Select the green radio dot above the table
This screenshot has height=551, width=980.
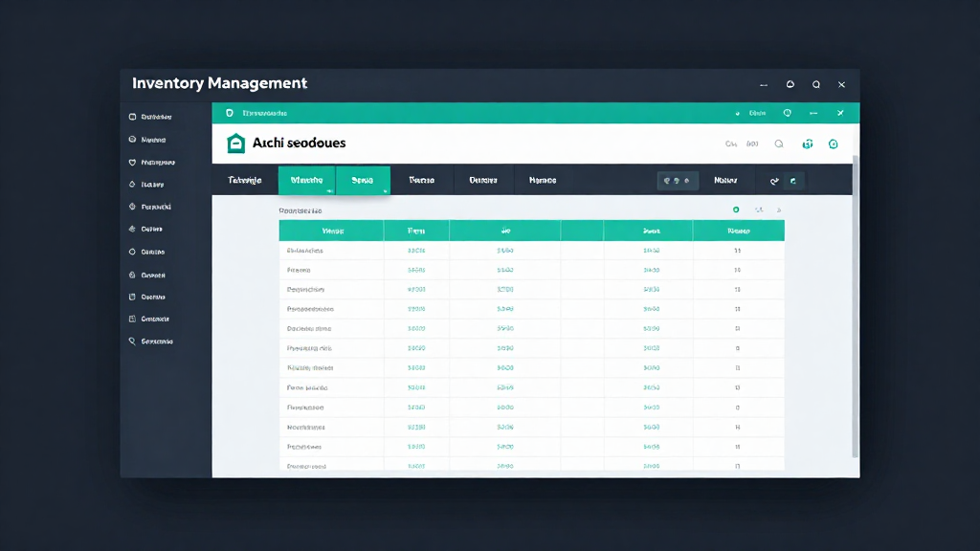[736, 209]
